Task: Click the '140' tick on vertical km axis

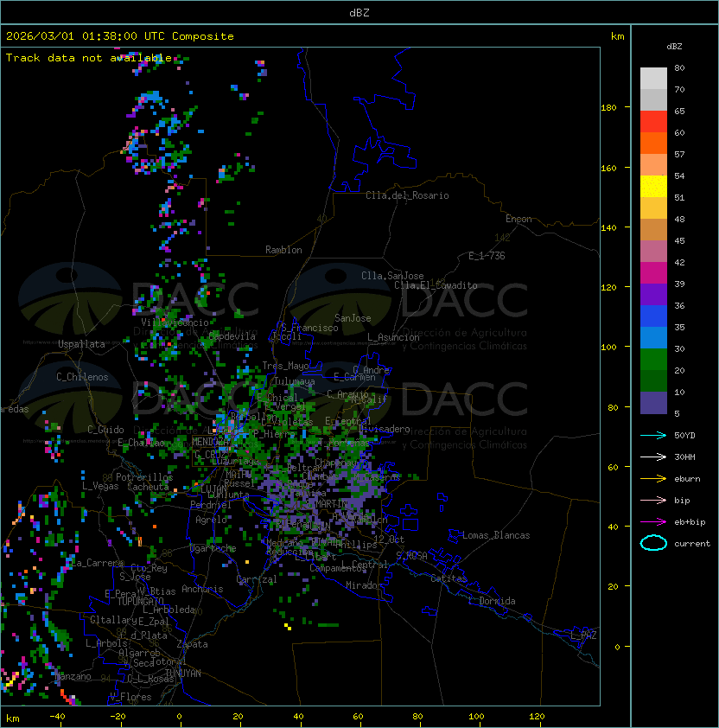Action: [x=608, y=227]
